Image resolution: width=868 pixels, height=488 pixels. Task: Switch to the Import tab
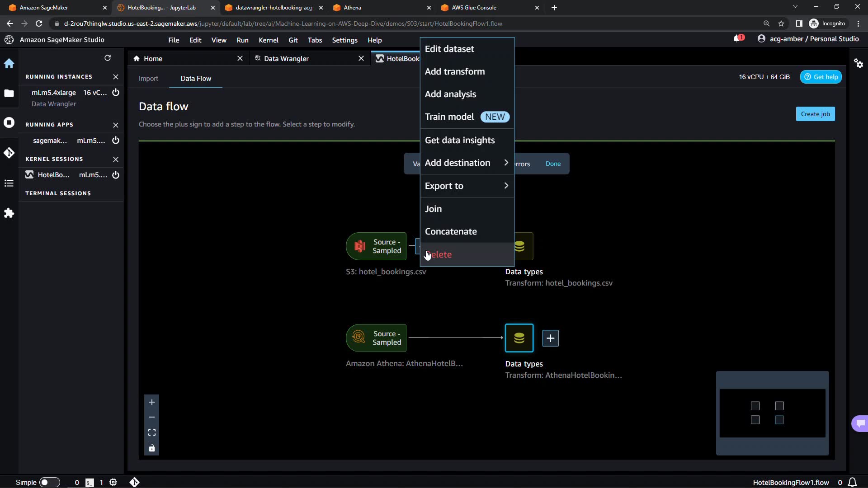(x=148, y=79)
